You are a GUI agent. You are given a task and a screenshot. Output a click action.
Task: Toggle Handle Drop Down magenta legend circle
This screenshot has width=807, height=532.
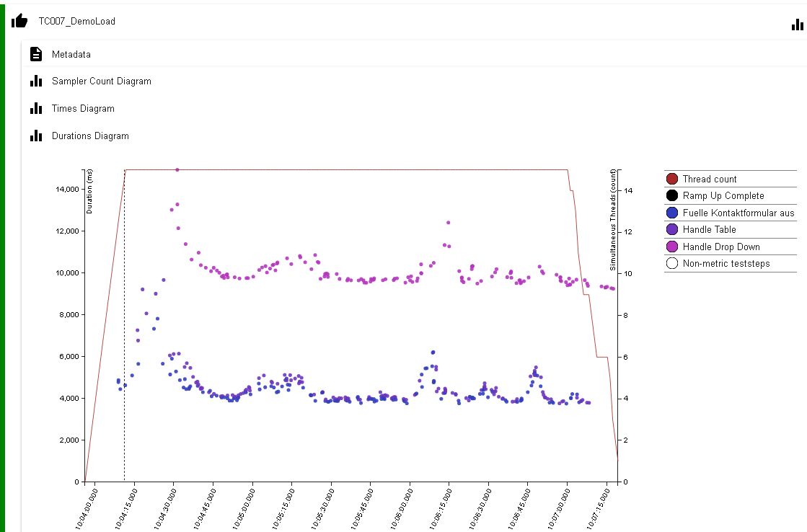point(671,247)
